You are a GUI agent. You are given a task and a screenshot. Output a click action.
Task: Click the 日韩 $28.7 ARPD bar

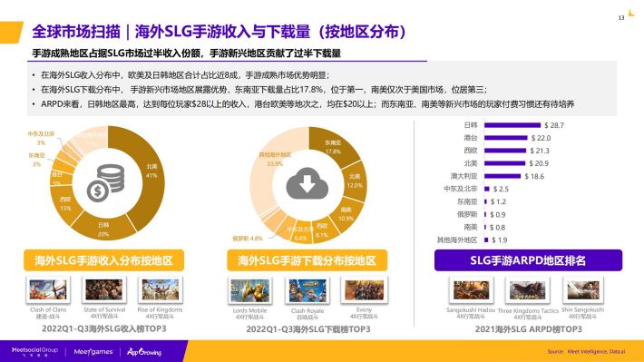coord(512,125)
